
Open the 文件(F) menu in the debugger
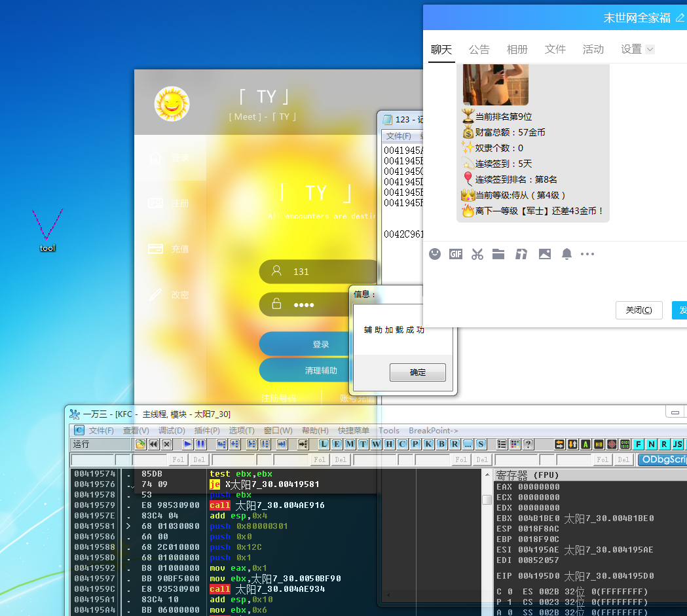pyautogui.click(x=102, y=430)
